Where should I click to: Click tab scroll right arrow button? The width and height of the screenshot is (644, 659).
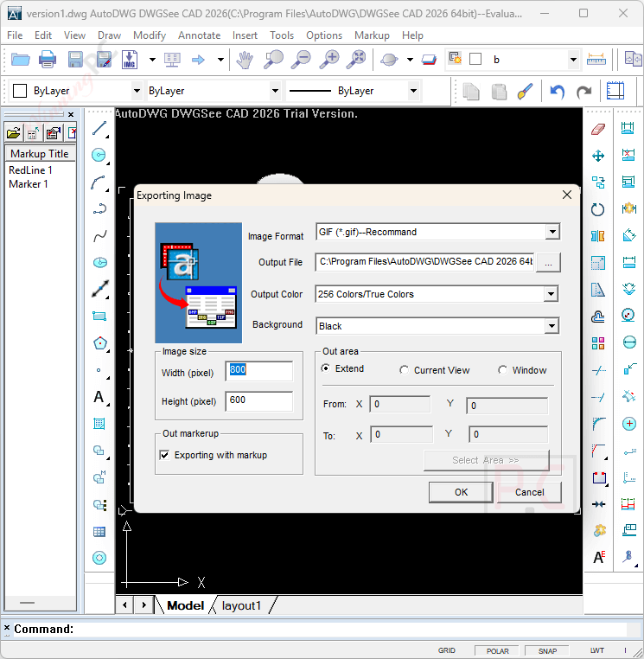[x=143, y=605]
